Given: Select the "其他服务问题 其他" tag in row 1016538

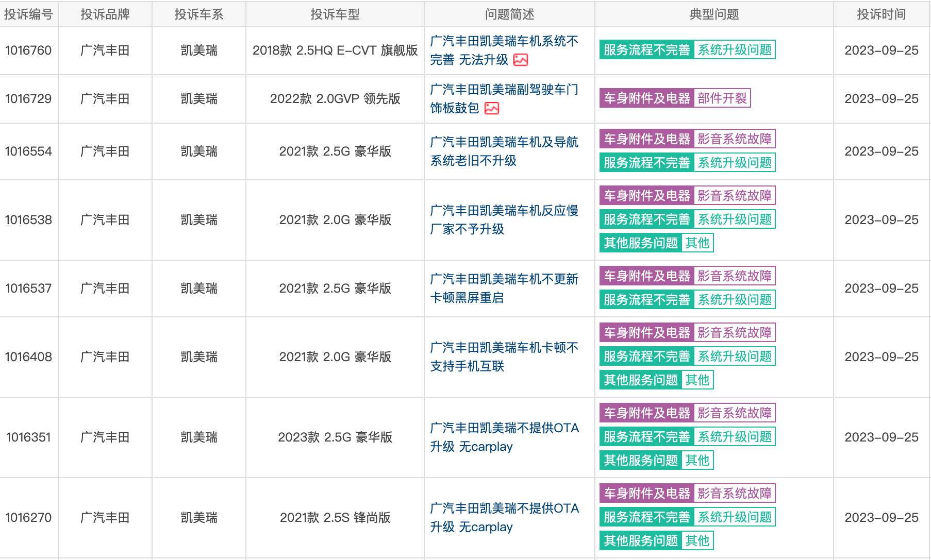Looking at the screenshot, I should tap(657, 243).
